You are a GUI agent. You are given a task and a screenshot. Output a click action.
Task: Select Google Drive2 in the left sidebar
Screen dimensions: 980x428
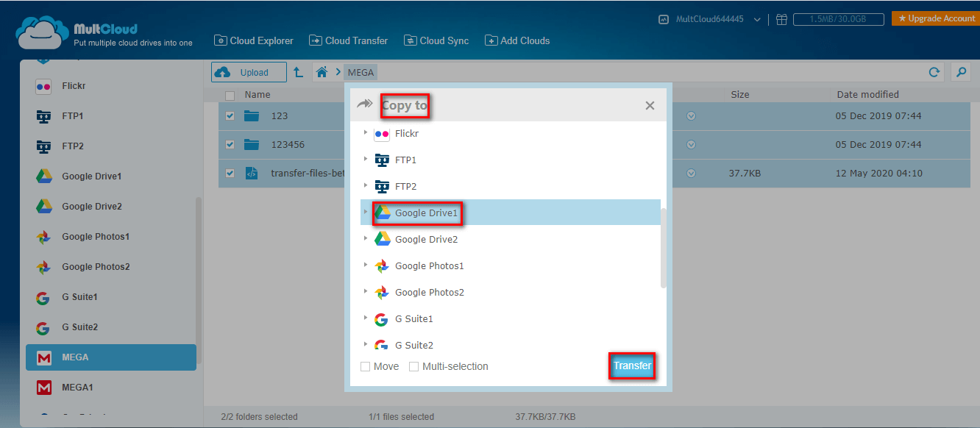111,207
